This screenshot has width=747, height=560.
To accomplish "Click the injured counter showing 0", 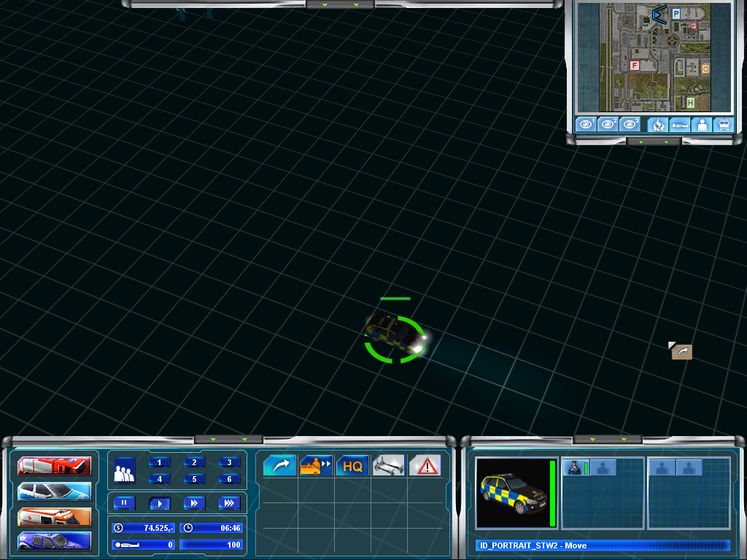I will (144, 545).
